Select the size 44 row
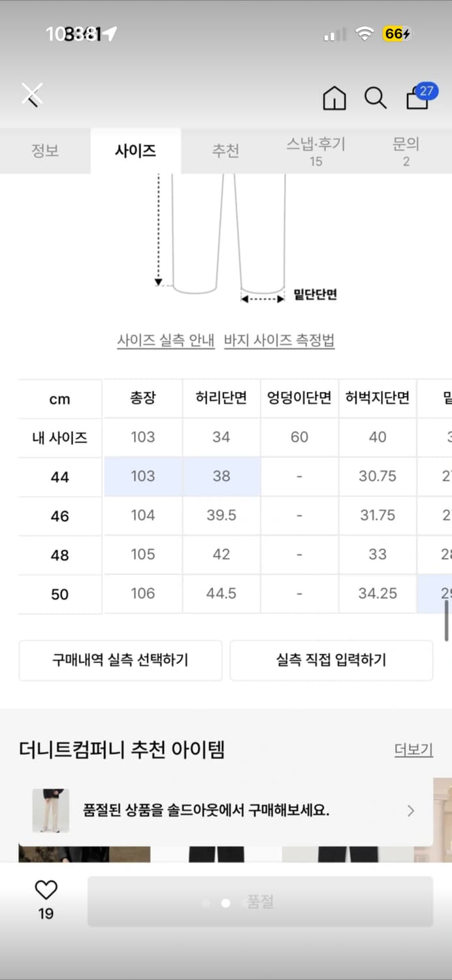Image resolution: width=452 pixels, height=980 pixels. point(59,477)
